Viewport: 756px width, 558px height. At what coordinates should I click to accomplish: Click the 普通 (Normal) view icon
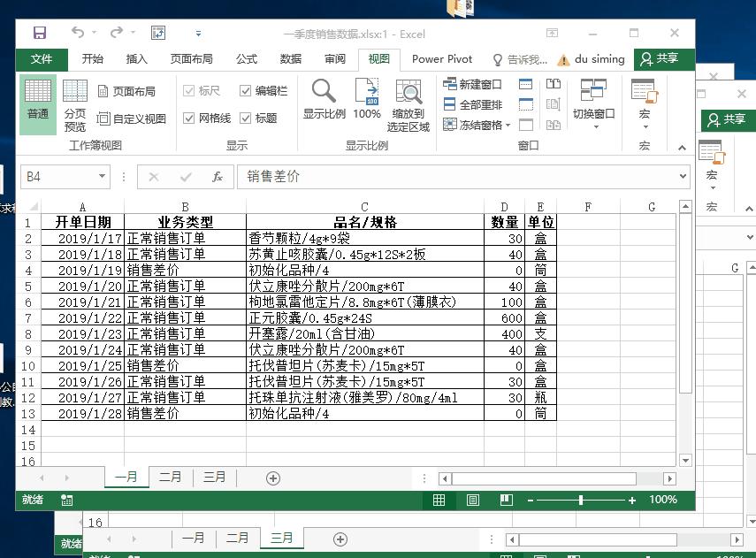click(x=38, y=97)
